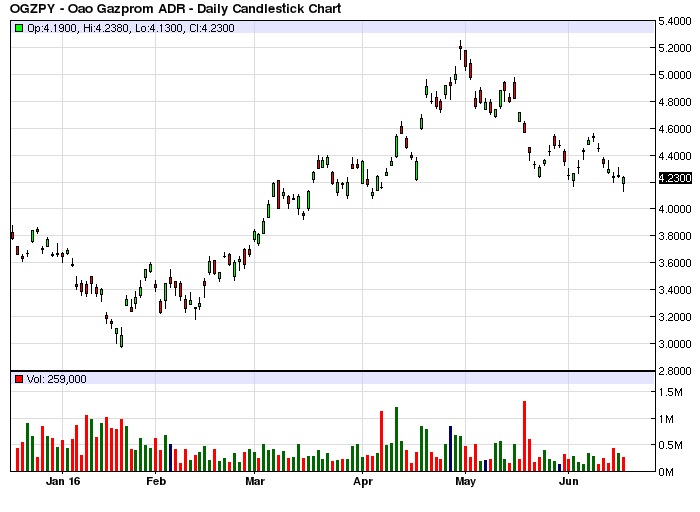The height and width of the screenshot is (512, 700).
Task: Click the Jan 16 date axis label
Action: point(62,481)
